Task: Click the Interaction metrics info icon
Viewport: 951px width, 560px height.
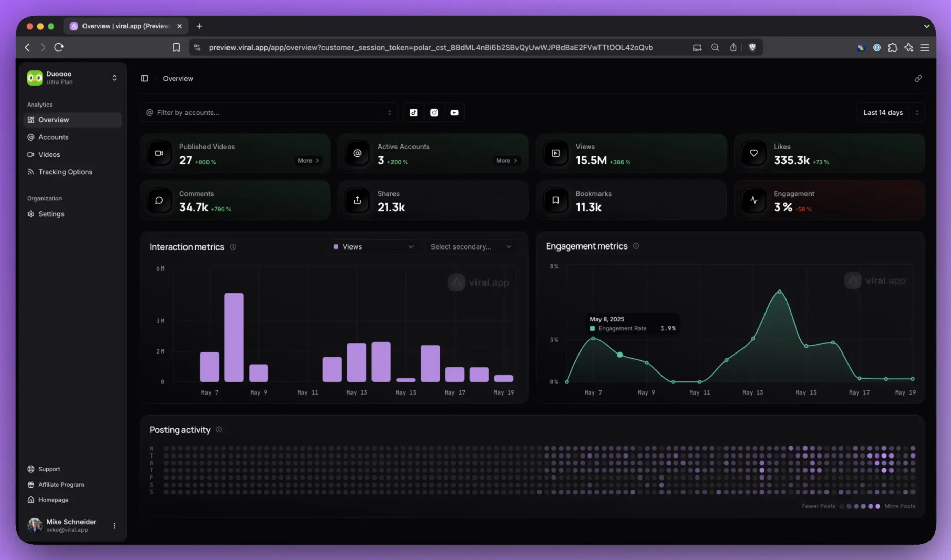Action: [x=233, y=247]
